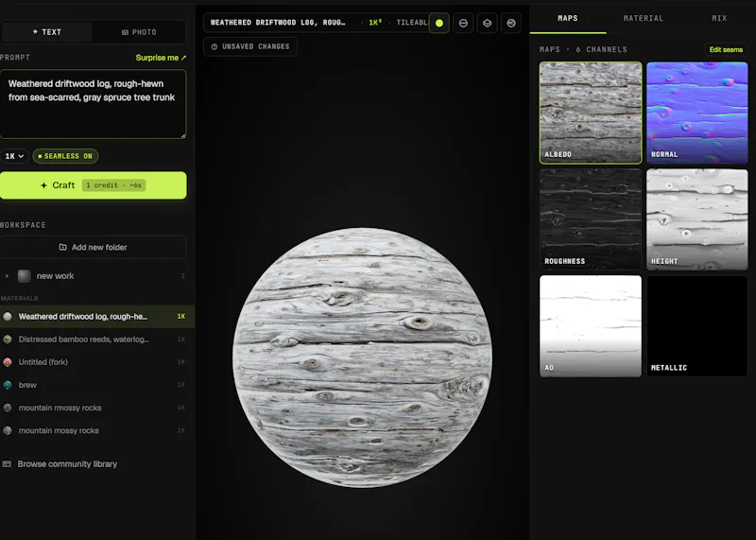The image size is (756, 540).
Task: Select the Height map thumbnail
Action: (697, 219)
